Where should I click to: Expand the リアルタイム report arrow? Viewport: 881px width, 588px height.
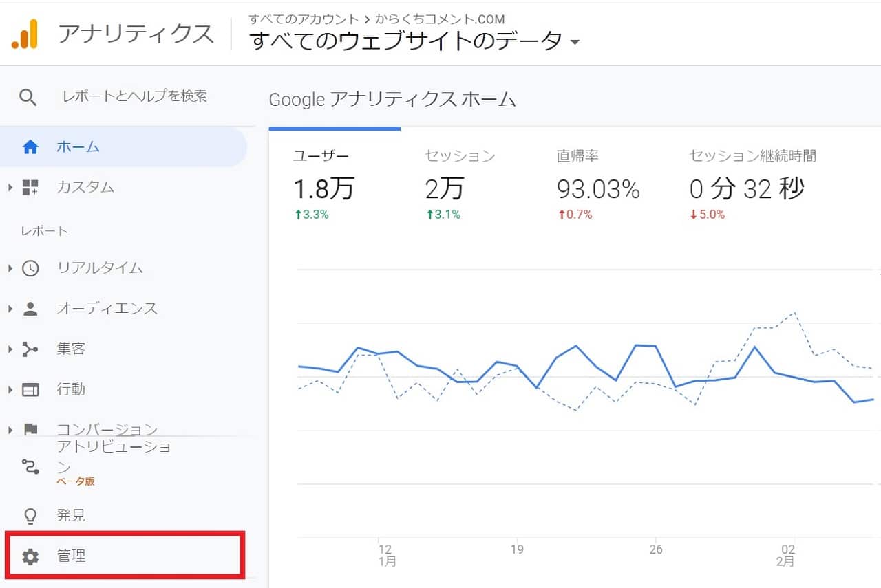[10, 268]
